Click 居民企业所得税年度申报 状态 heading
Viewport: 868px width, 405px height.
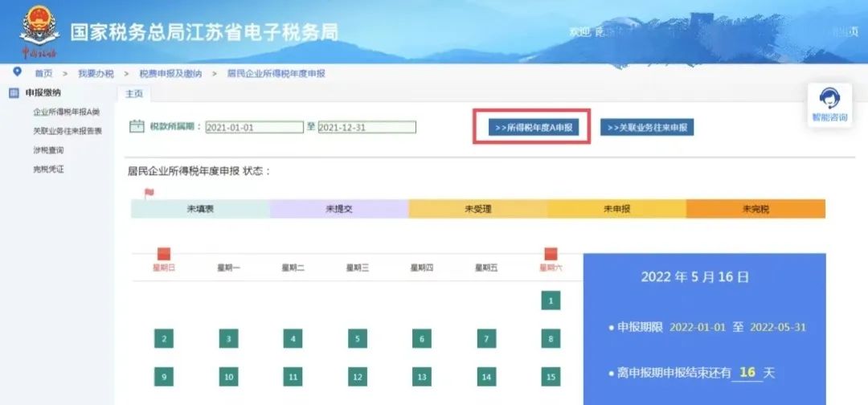coord(199,171)
